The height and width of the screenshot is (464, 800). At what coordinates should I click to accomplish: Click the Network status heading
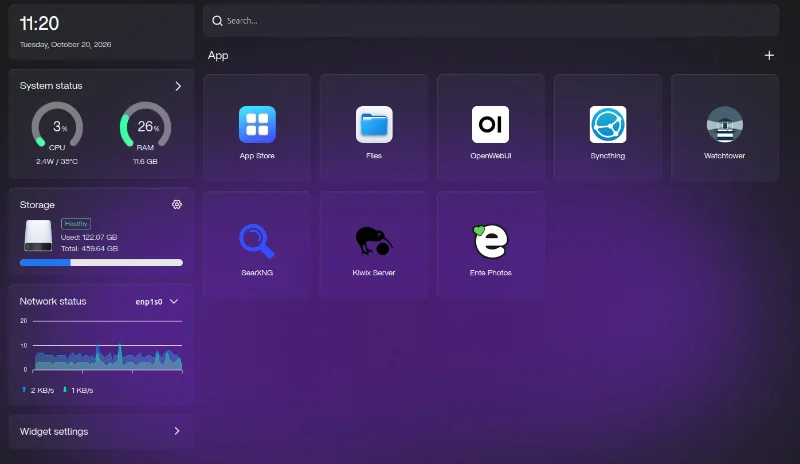pyautogui.click(x=53, y=301)
